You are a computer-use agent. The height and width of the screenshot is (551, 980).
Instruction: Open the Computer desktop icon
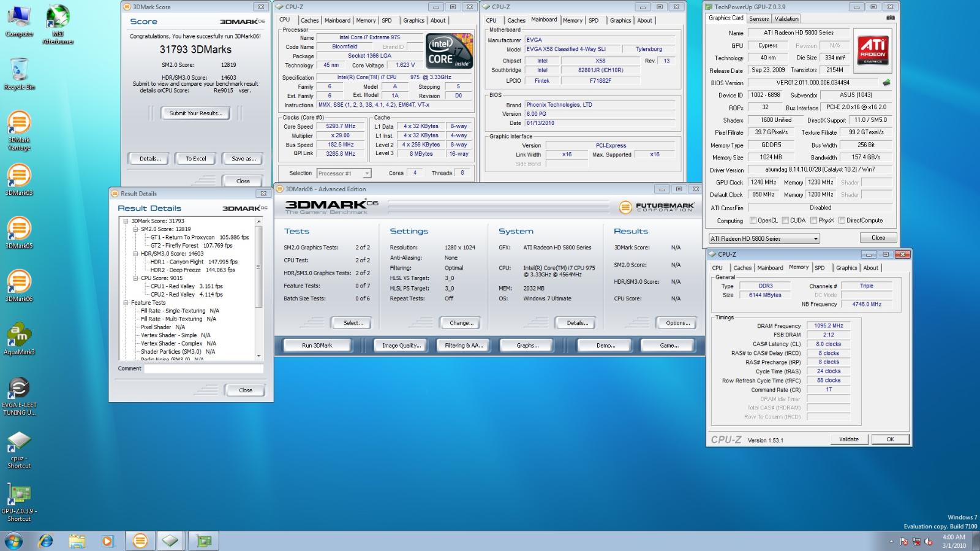tap(20, 21)
